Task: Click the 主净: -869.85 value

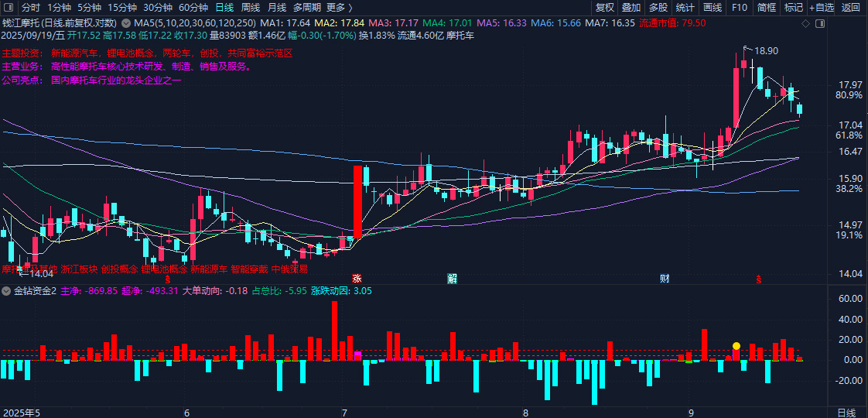Action: pos(88,290)
